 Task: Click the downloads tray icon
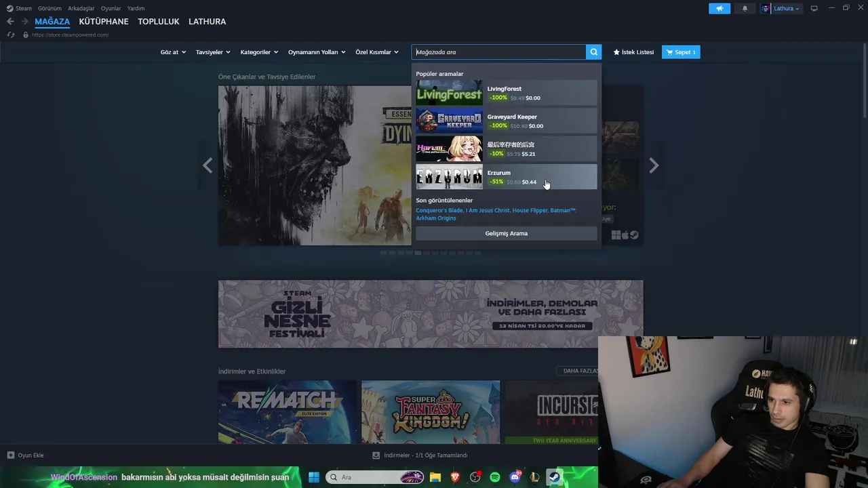tap(376, 455)
